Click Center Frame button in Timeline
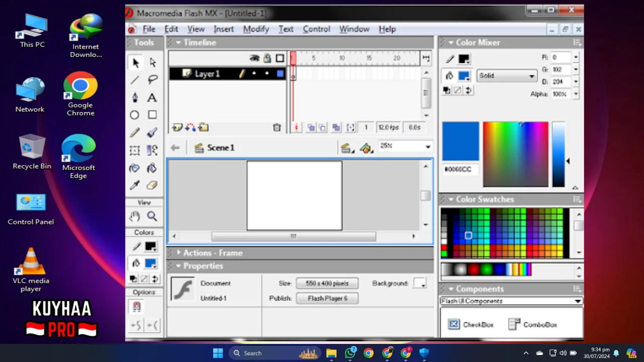 coord(296,128)
